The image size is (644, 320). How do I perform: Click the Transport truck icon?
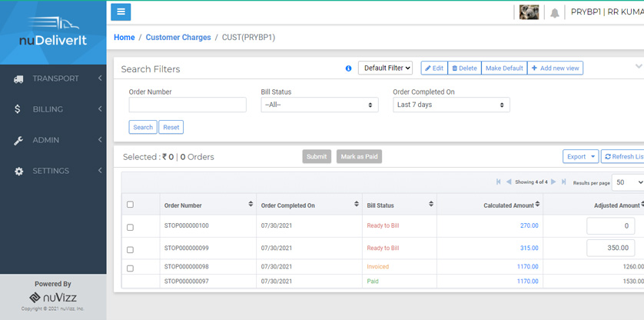tap(18, 79)
